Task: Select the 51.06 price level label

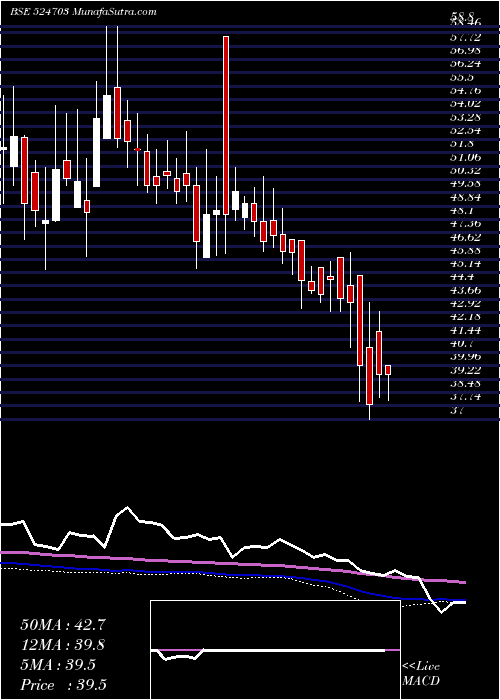Action: tap(465, 157)
